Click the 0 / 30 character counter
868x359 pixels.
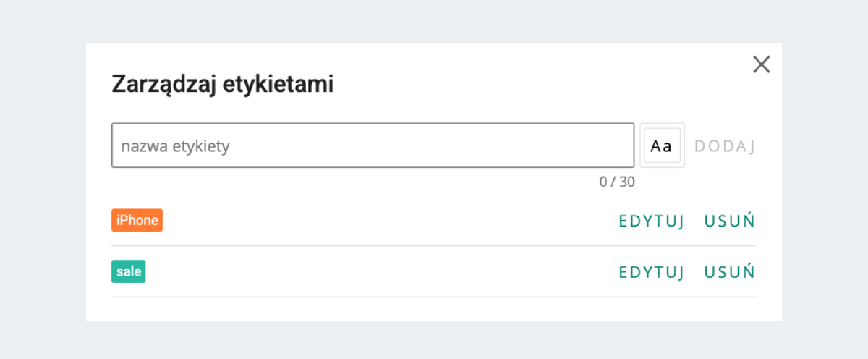[617, 182]
